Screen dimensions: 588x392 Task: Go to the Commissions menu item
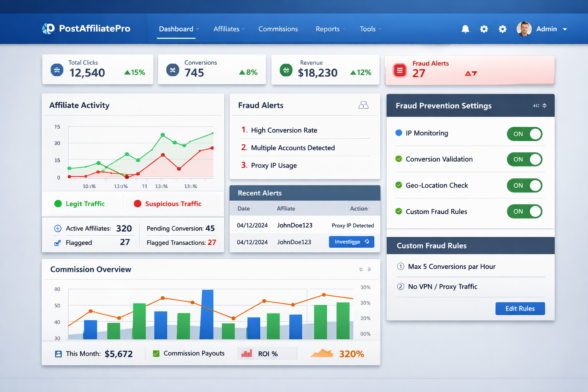[x=278, y=29]
